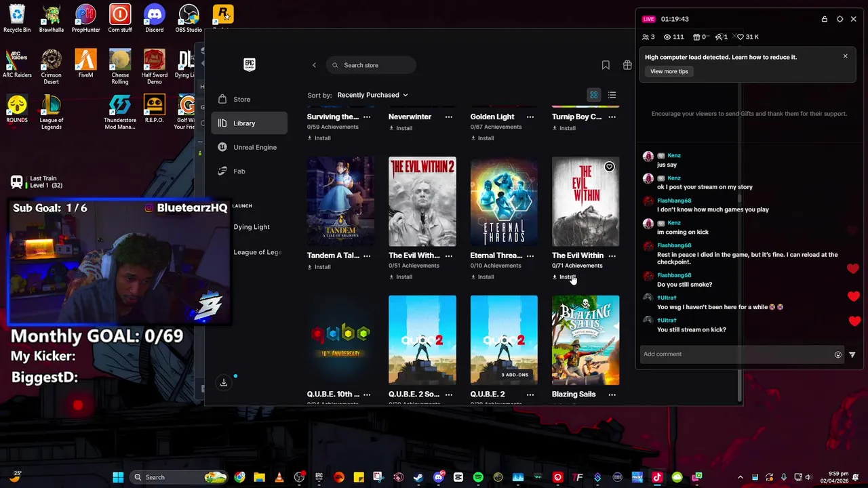Open the Sort by Recently Purchased dropdown
This screenshot has width=868, height=488.
pos(372,95)
